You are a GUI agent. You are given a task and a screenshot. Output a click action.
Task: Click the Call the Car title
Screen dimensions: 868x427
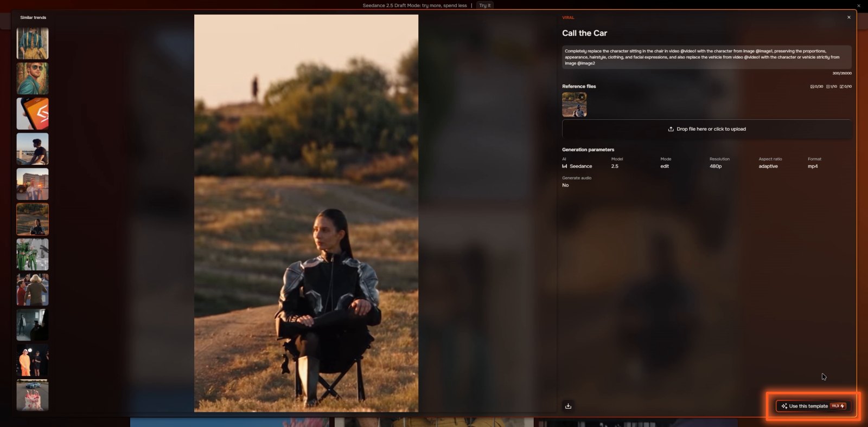(x=584, y=33)
